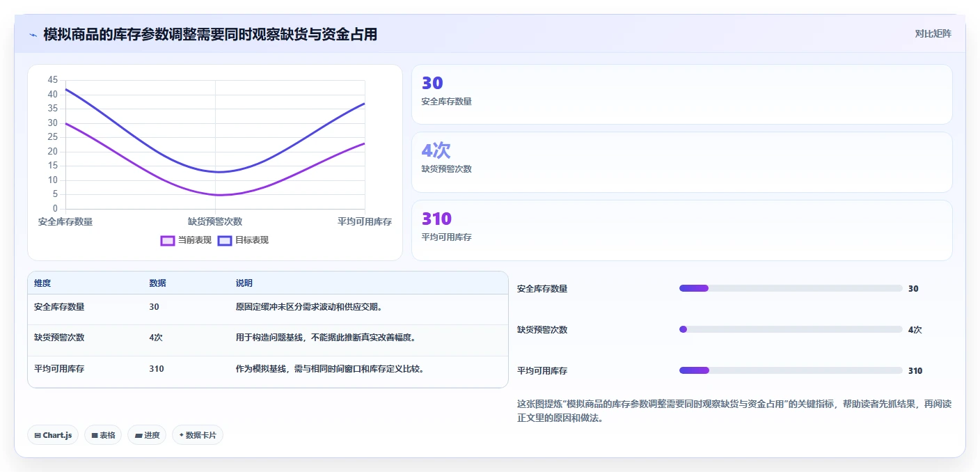Click the chart x-axis label 缺货预警次数
This screenshot has height=472, width=980.
click(x=215, y=221)
